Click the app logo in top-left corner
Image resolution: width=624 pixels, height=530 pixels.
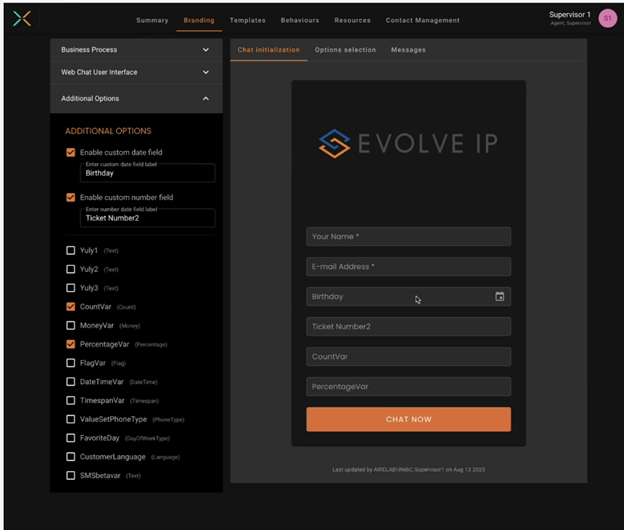click(x=22, y=18)
